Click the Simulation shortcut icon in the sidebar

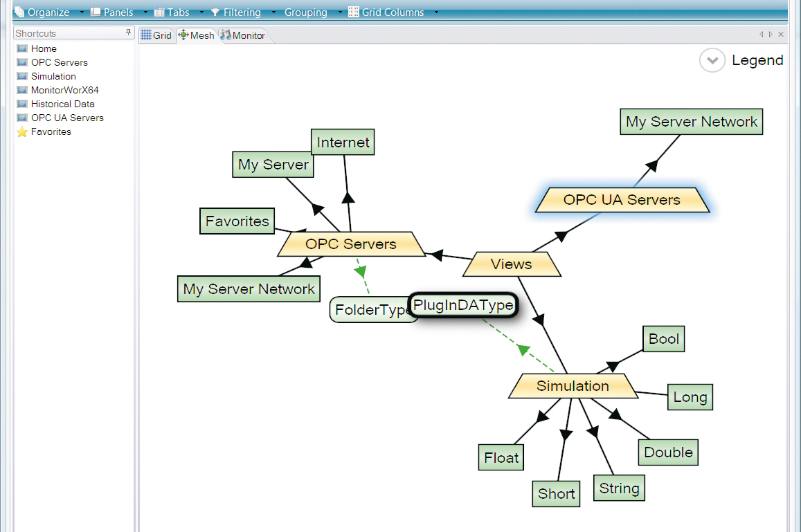point(22,76)
